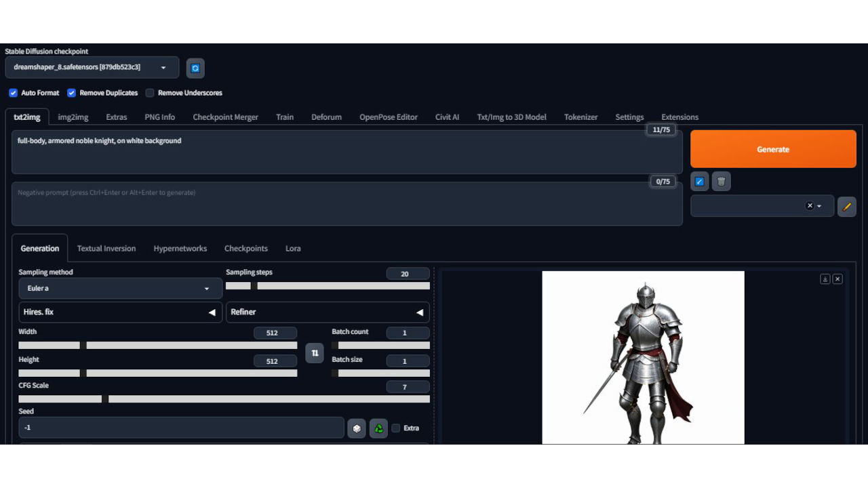Open the Lora tab
This screenshot has height=488, width=868.
[x=293, y=249]
